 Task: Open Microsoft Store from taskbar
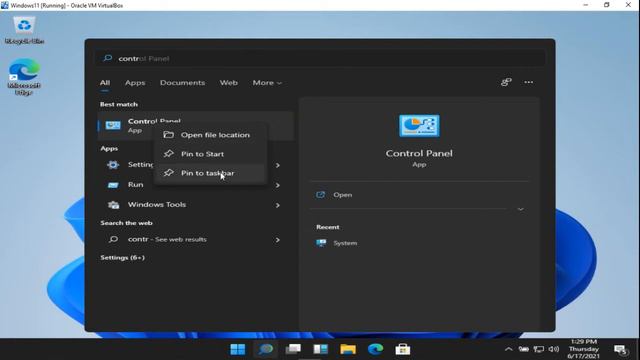(x=403, y=349)
